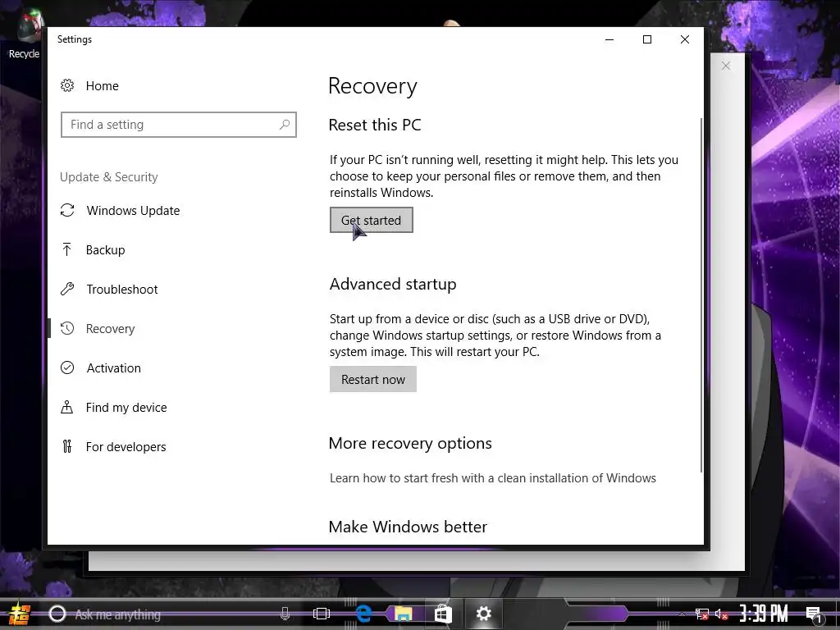The height and width of the screenshot is (630, 840).
Task: Click the Settings gear taskbar icon
Action: (x=483, y=614)
